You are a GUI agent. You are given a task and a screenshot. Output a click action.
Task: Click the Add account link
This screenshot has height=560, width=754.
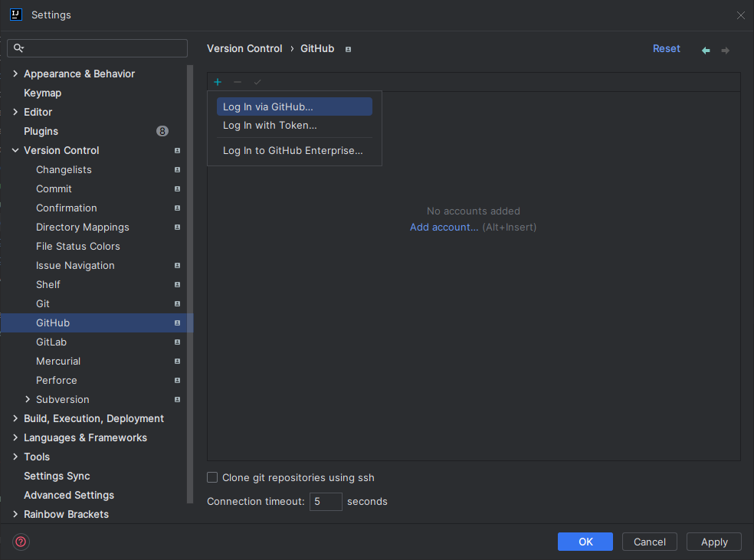444,227
